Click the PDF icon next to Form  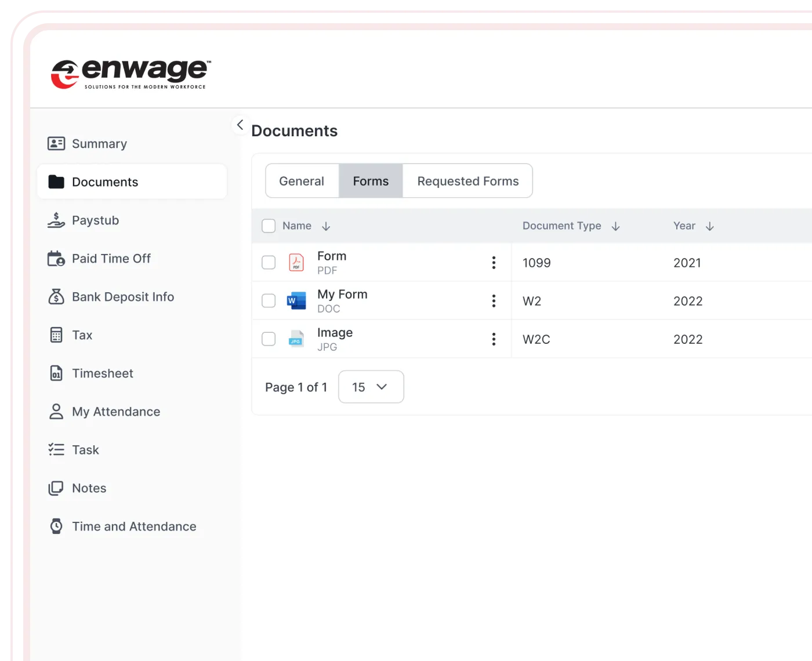pyautogui.click(x=296, y=262)
